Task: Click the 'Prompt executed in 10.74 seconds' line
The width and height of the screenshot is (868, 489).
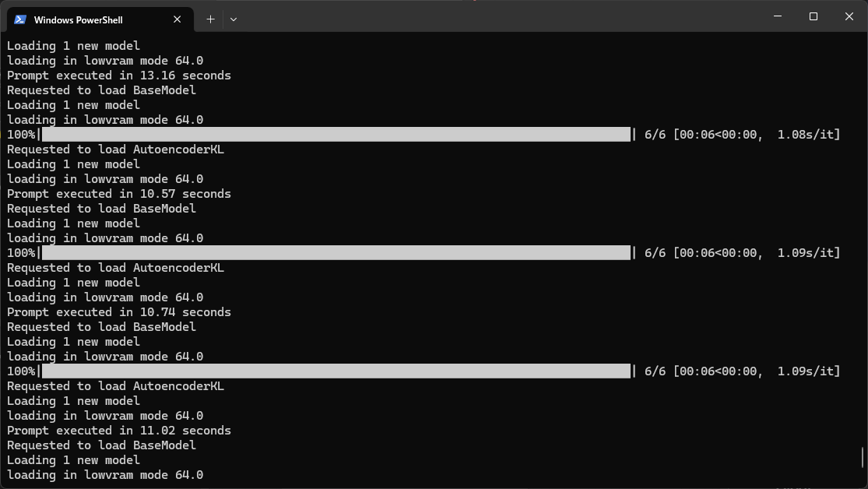Action: 119,312
